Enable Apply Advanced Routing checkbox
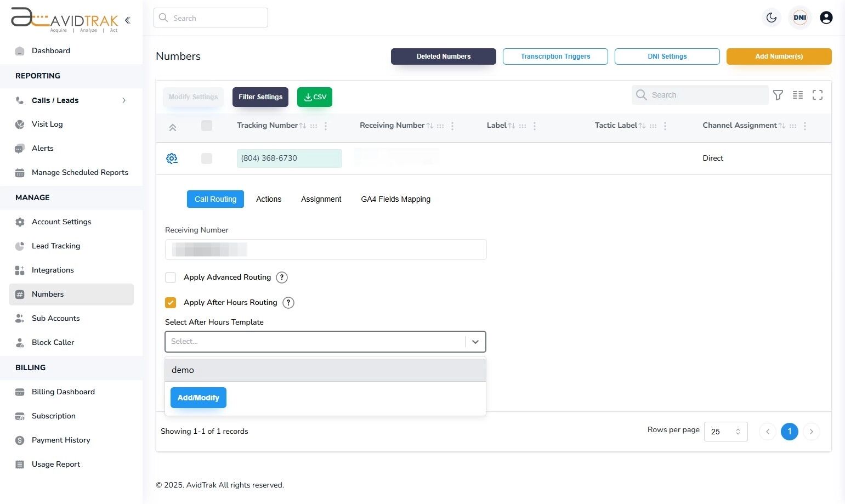The height and width of the screenshot is (504, 845). click(x=171, y=278)
